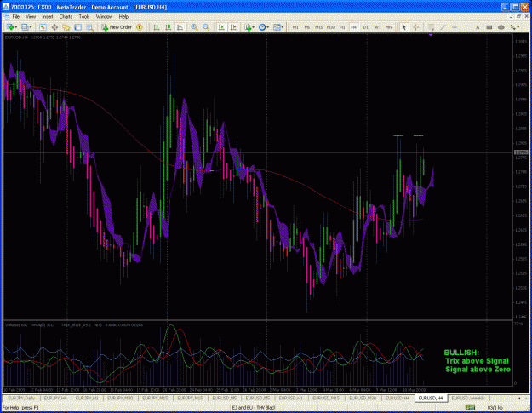This screenshot has height=413, width=532.
Task: Switch to the EURJPY,M30 chart tab
Action: click(x=120, y=398)
